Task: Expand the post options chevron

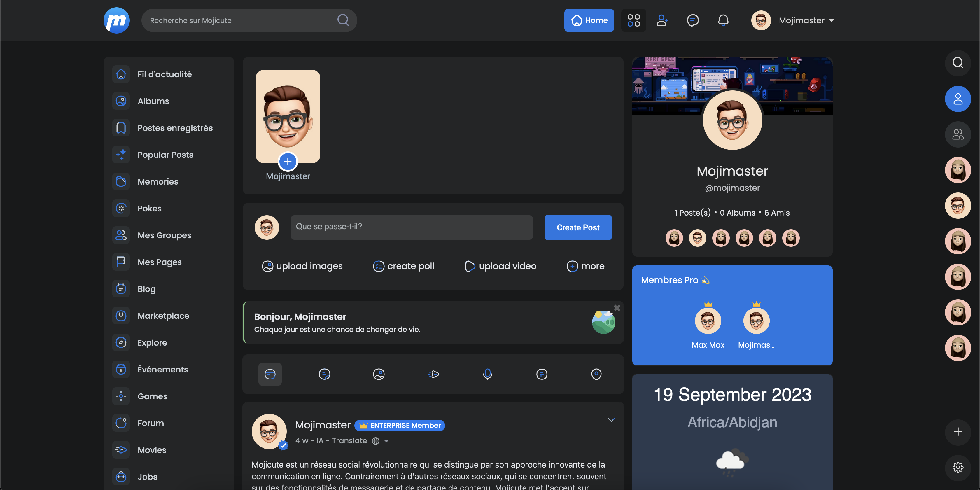Action: [611, 420]
